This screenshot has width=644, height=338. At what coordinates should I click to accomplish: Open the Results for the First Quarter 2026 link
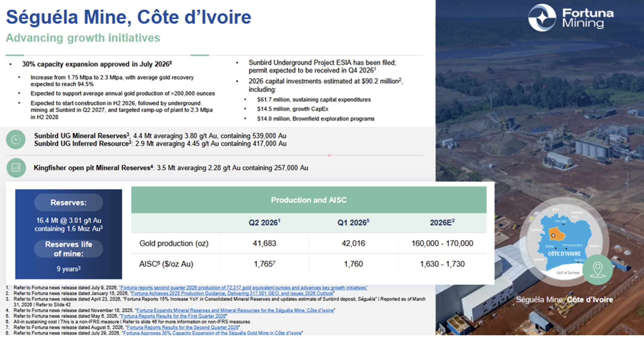173,316
